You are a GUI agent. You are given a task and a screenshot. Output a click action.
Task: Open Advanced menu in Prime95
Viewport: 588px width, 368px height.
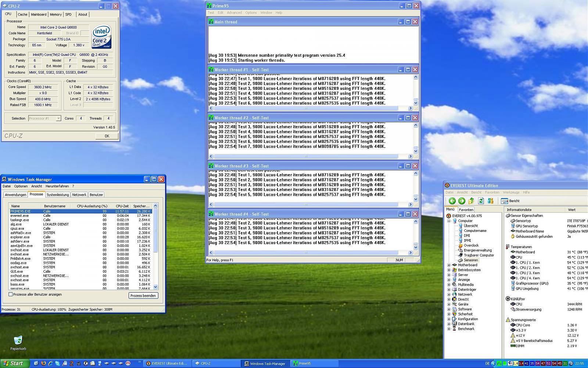(234, 13)
